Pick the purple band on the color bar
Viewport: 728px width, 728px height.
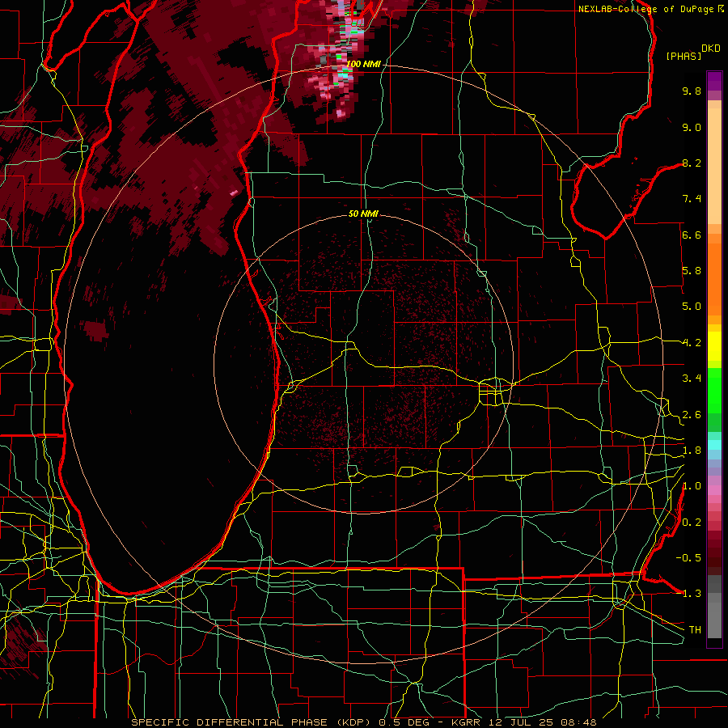tap(714, 81)
